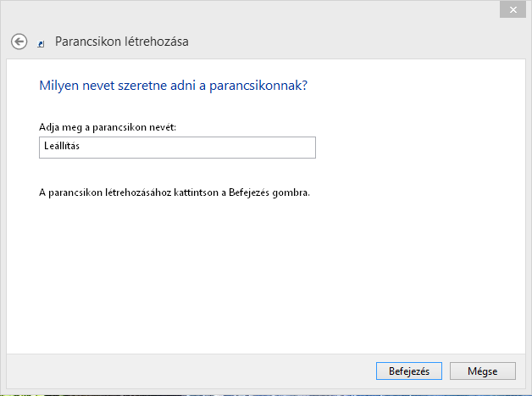Click the small shortcut icon beside the title

pyautogui.click(x=41, y=44)
